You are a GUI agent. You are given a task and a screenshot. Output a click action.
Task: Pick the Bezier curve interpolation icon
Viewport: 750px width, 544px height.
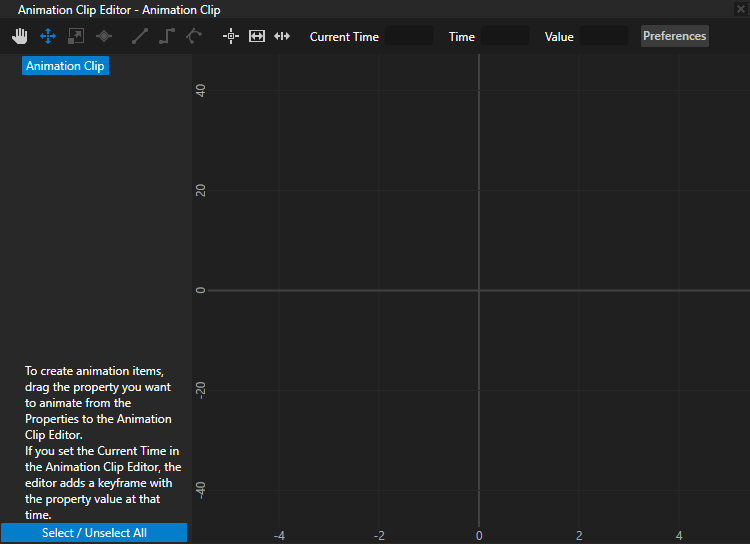(194, 36)
